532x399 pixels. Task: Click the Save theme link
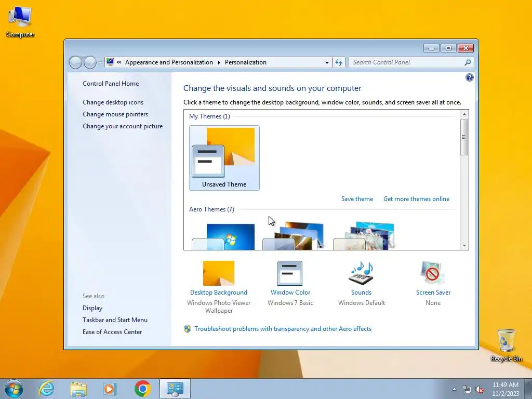(357, 199)
